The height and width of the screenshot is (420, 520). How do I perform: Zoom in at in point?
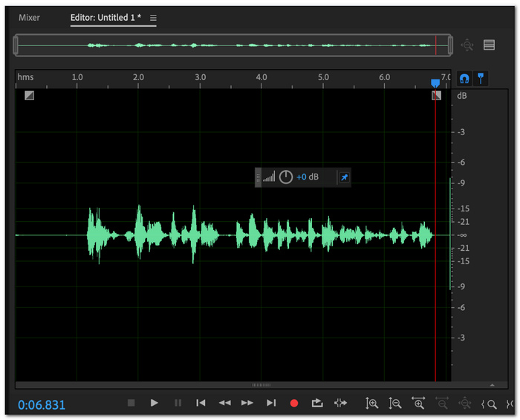[x=489, y=404]
